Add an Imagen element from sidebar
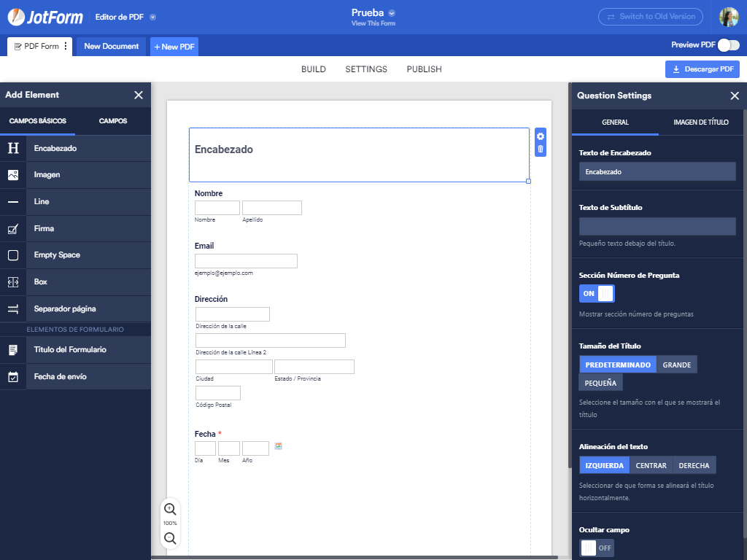 click(x=47, y=175)
